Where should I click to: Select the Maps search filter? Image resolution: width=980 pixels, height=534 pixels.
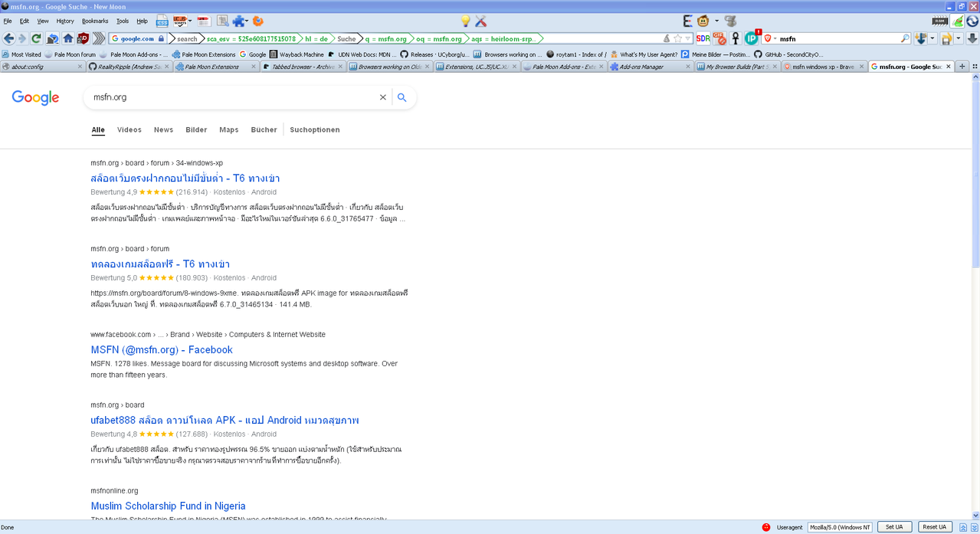pyautogui.click(x=228, y=129)
